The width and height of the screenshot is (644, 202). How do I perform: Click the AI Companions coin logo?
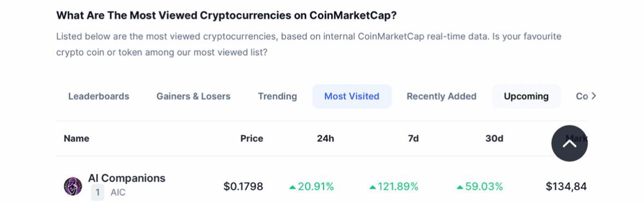73,186
